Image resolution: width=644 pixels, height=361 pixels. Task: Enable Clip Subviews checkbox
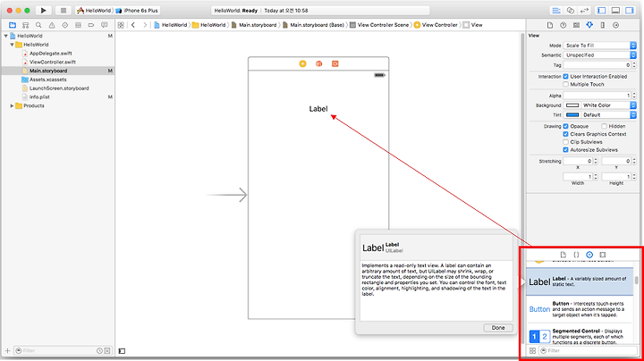click(x=565, y=142)
